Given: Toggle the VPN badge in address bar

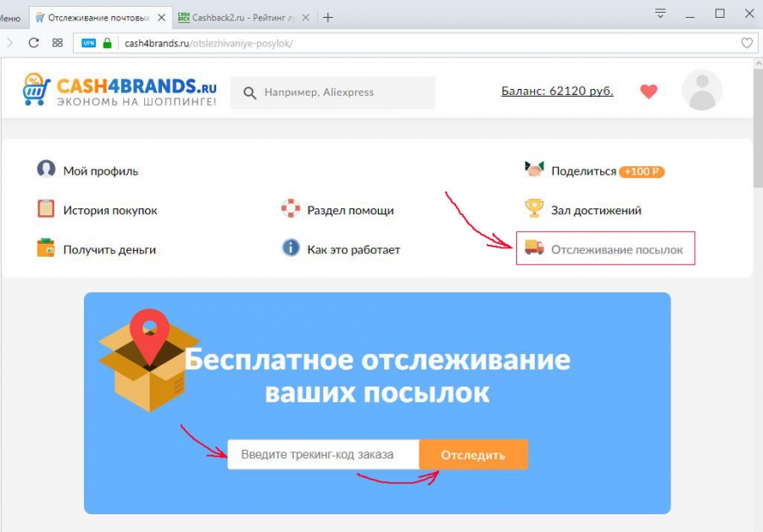Looking at the screenshot, I should 88,43.
